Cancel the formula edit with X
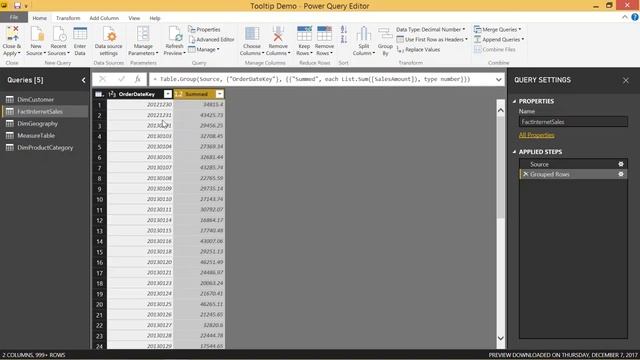The image size is (640, 360). pyautogui.click(x=102, y=79)
